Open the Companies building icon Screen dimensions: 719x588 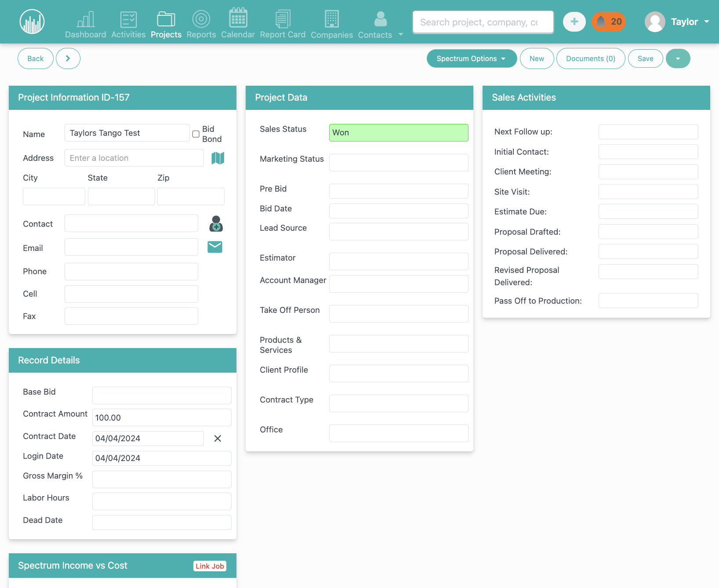332,19
